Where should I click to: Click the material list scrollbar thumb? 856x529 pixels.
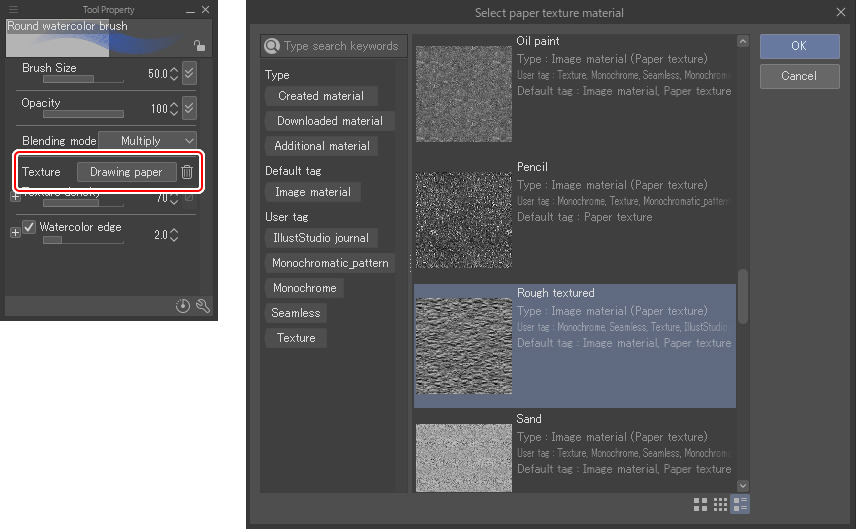pyautogui.click(x=742, y=296)
